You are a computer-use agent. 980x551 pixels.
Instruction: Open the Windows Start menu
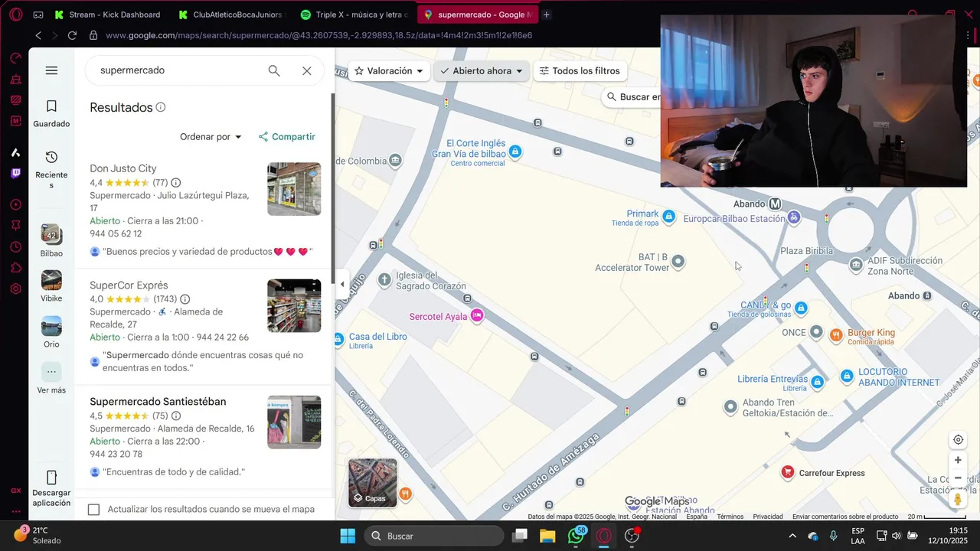(x=348, y=536)
